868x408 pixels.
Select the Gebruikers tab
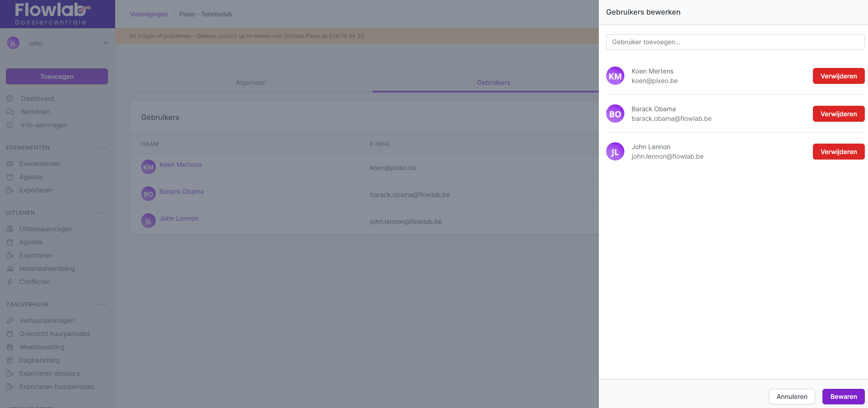point(493,83)
